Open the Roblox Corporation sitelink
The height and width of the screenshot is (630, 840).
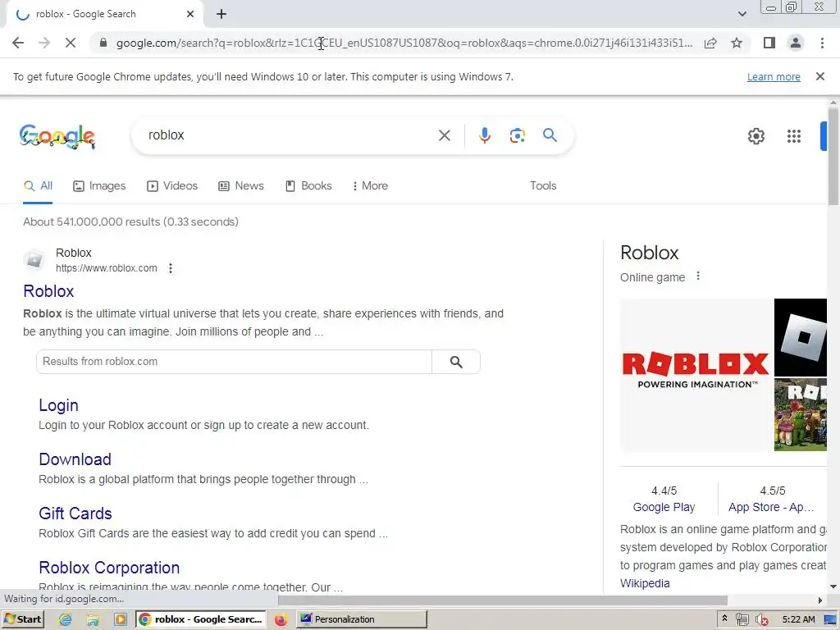pos(109,568)
